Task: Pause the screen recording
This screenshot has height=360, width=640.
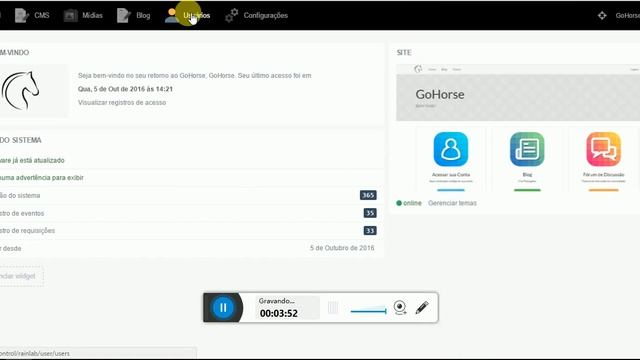Action: pos(223,307)
